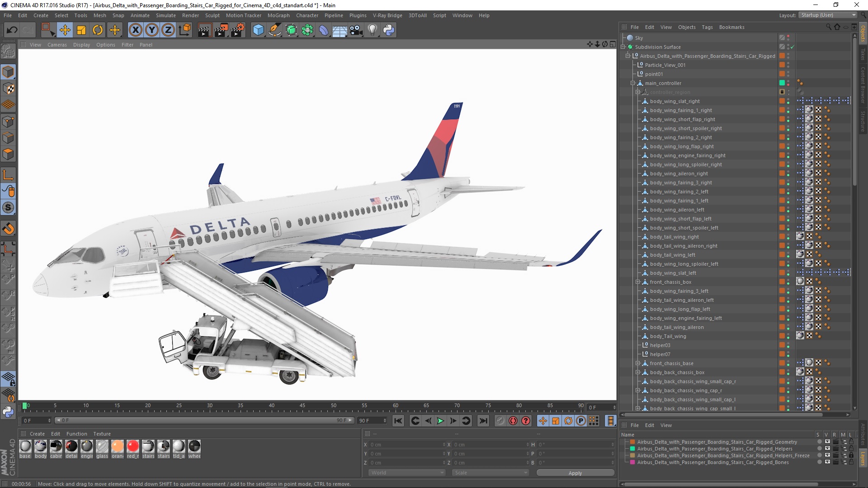Open the World coordinate system dropdown
The image size is (868, 488).
[407, 473]
